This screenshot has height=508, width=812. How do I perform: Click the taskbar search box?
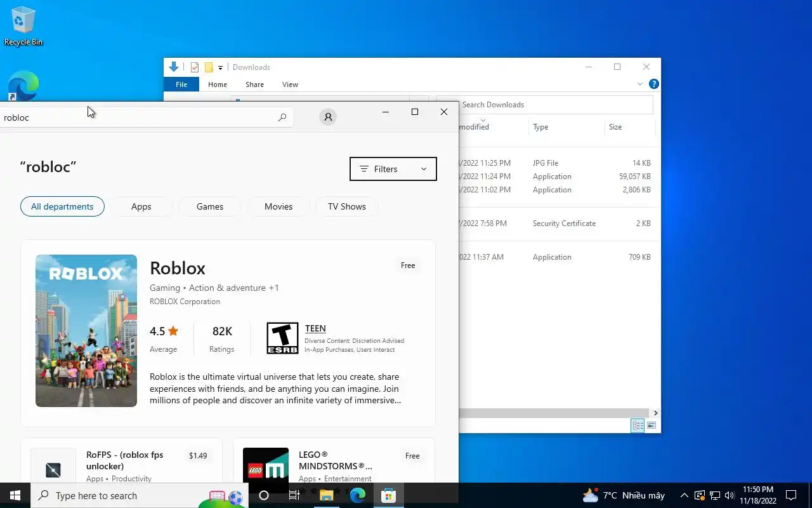(140, 495)
